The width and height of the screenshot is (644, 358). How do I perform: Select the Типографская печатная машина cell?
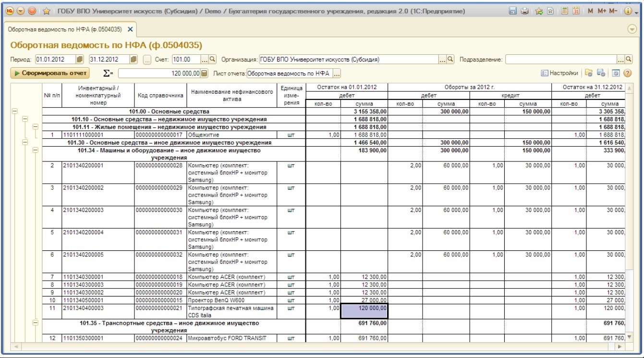click(x=232, y=311)
